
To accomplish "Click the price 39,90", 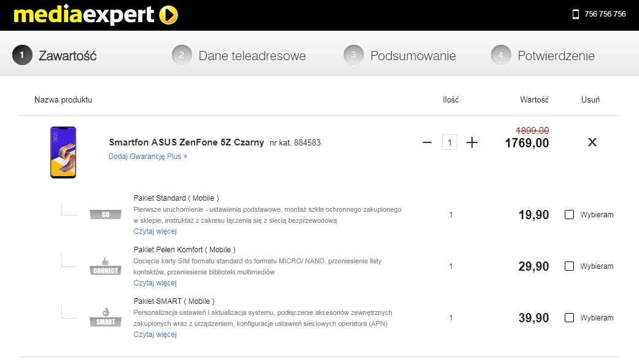I will click(x=533, y=318).
